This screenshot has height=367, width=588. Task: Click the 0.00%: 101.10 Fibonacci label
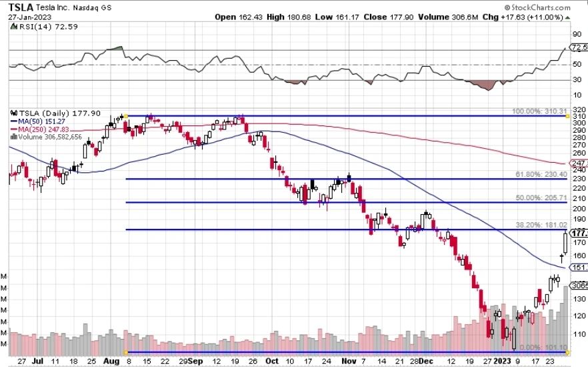(x=543, y=348)
